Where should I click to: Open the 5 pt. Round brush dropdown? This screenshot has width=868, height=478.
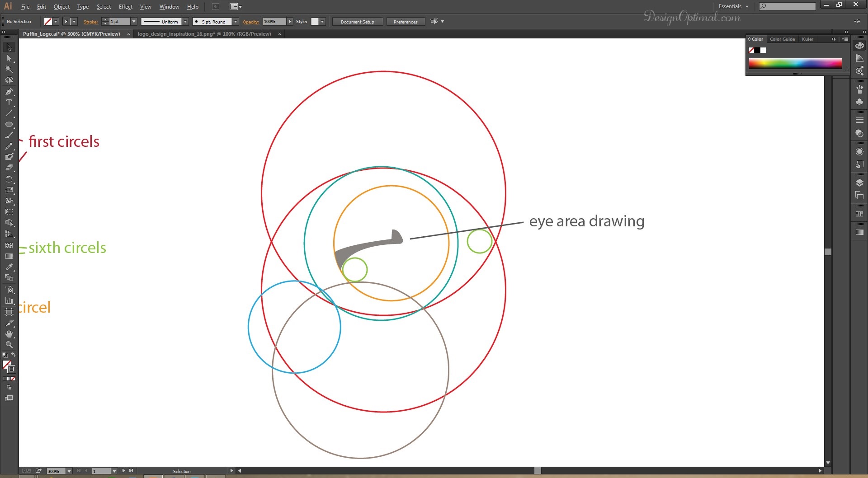(235, 22)
